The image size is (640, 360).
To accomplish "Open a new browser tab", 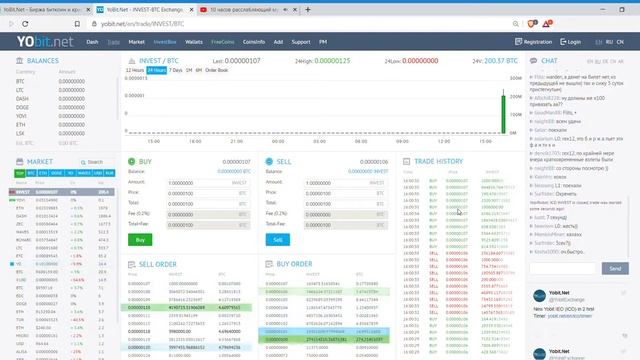I will click(308, 9).
